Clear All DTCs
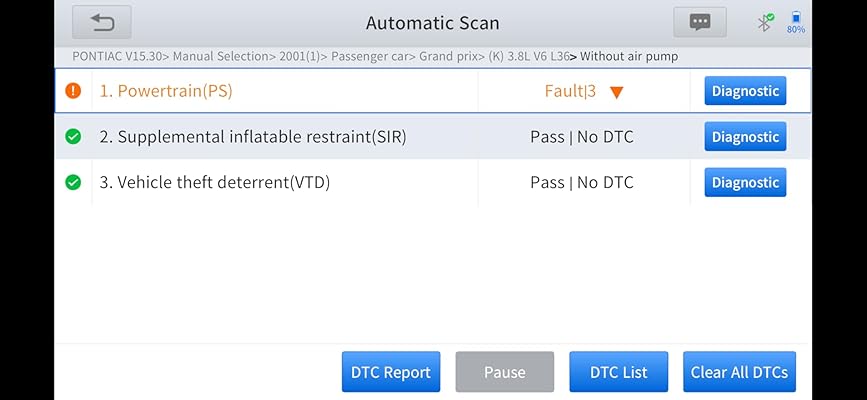This screenshot has width=867, height=400. click(739, 372)
